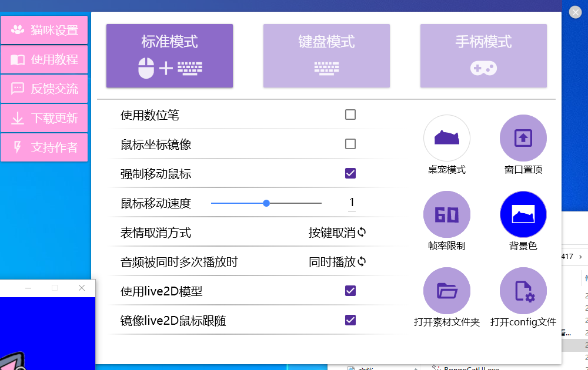
Task: Click the book icon beside 使用教程
Action: pyautogui.click(x=18, y=59)
